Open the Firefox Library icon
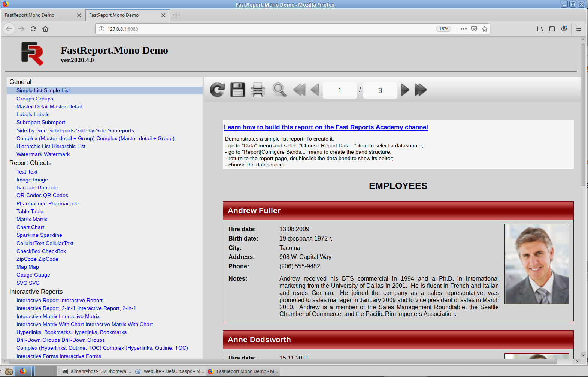Viewport: 588px width, 377px height. (540, 29)
